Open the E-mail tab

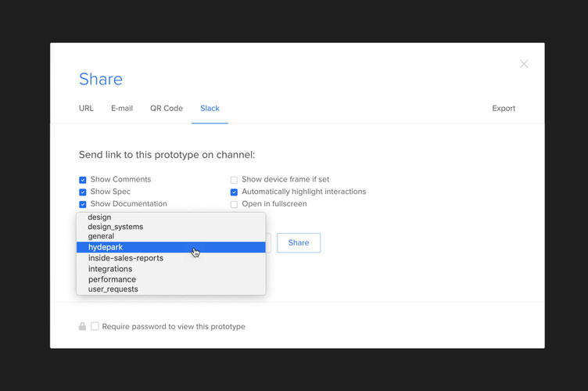(x=122, y=109)
